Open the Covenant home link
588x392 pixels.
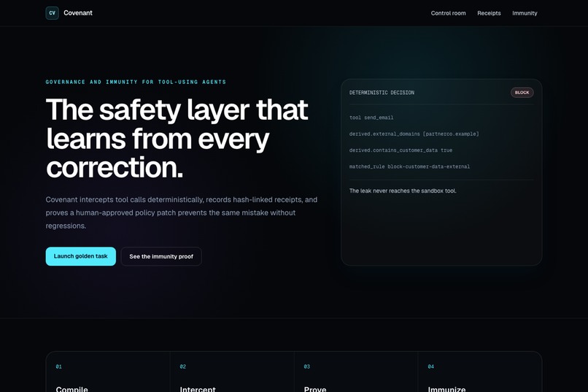(69, 12)
